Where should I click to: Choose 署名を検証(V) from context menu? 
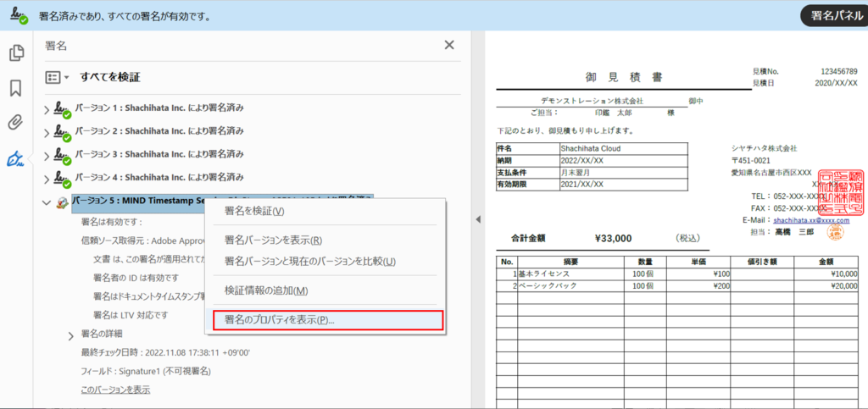click(x=325, y=211)
